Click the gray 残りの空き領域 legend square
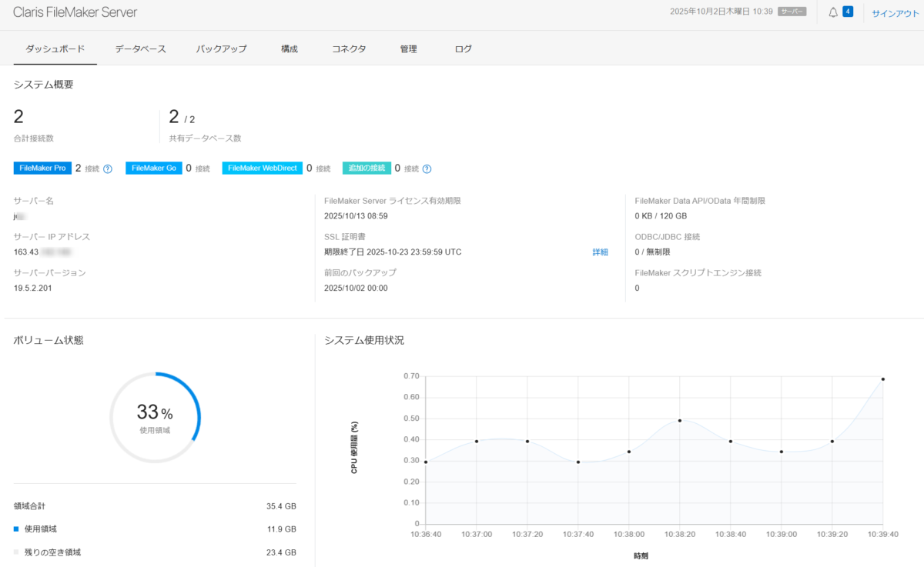 coord(16,552)
